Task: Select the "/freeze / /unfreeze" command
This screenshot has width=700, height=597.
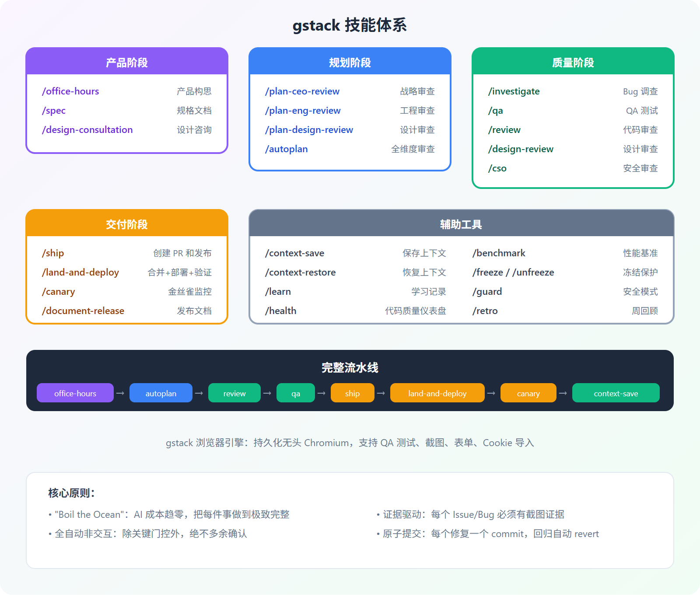Action: coord(513,272)
